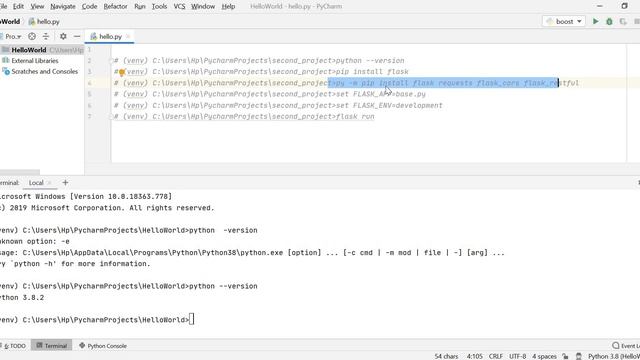Click the intention lightbulb on line 3
The image size is (640, 360).
pos(121,72)
